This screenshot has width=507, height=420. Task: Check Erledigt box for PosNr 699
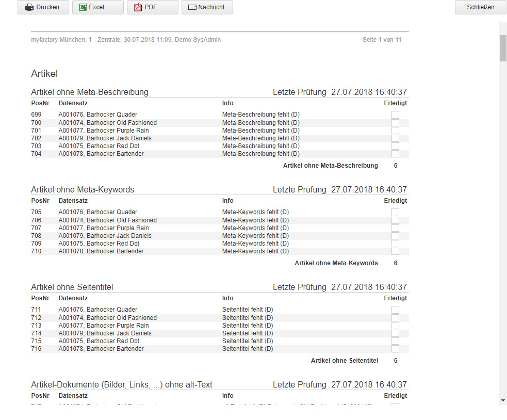point(395,115)
